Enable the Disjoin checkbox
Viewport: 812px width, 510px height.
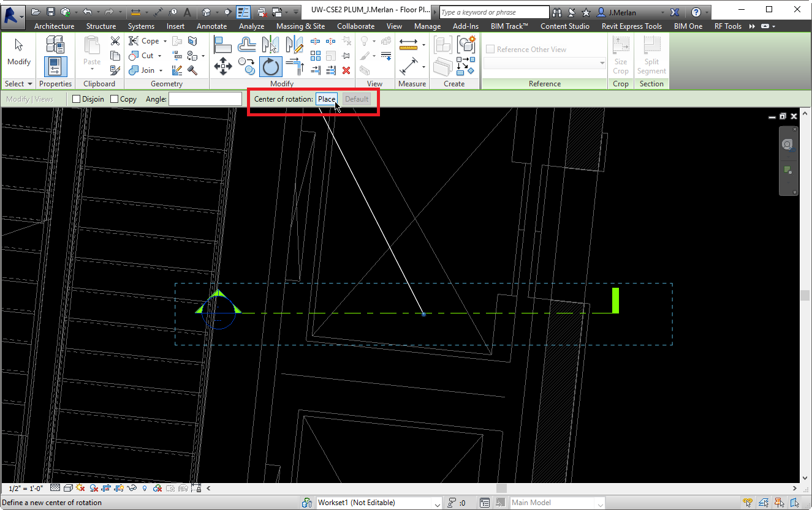[x=77, y=99]
